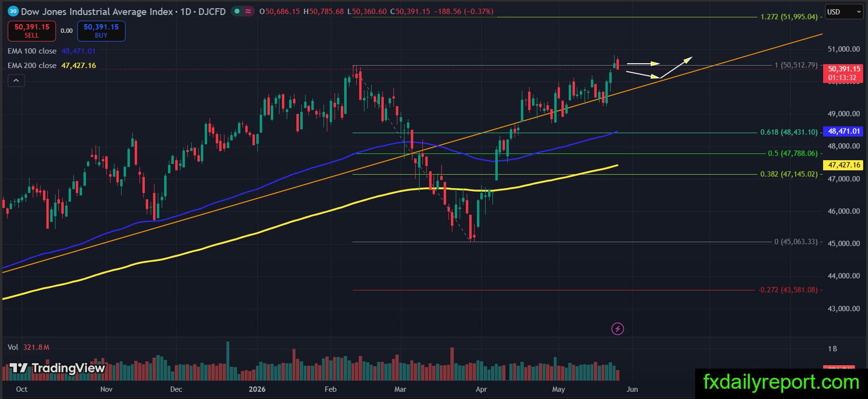Click the daily change −188.56 (−0.37%)

[463, 12]
